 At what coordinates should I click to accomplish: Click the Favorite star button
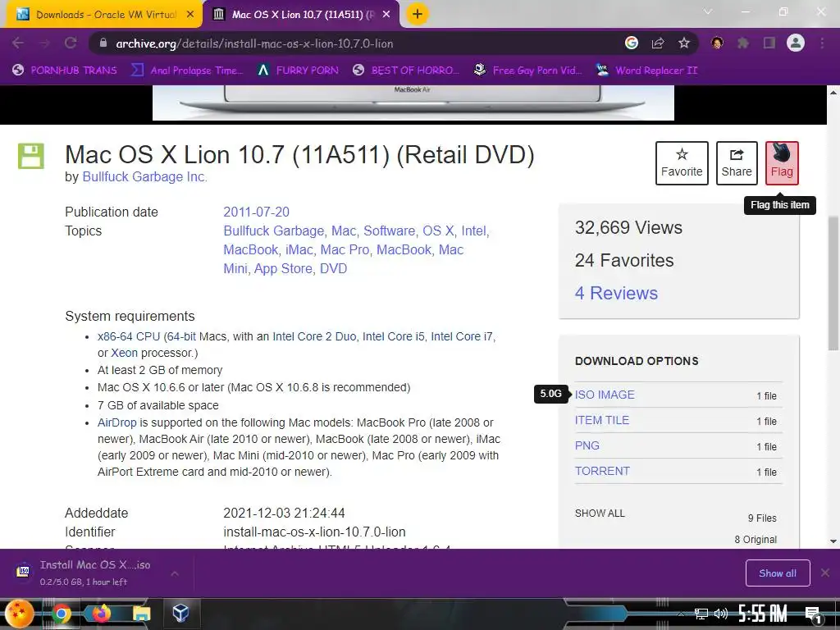point(682,163)
